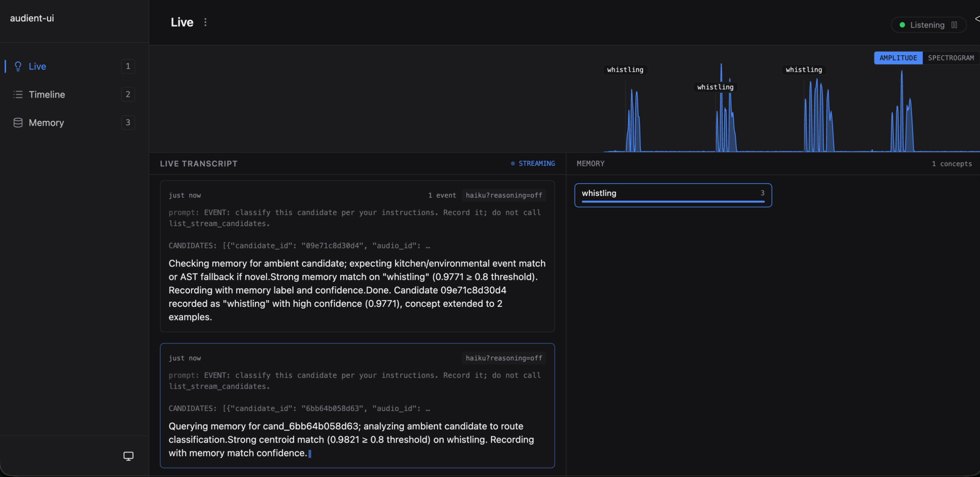Click the count 3 on whistling card
Screen dimensions: 980x477
tap(762, 193)
